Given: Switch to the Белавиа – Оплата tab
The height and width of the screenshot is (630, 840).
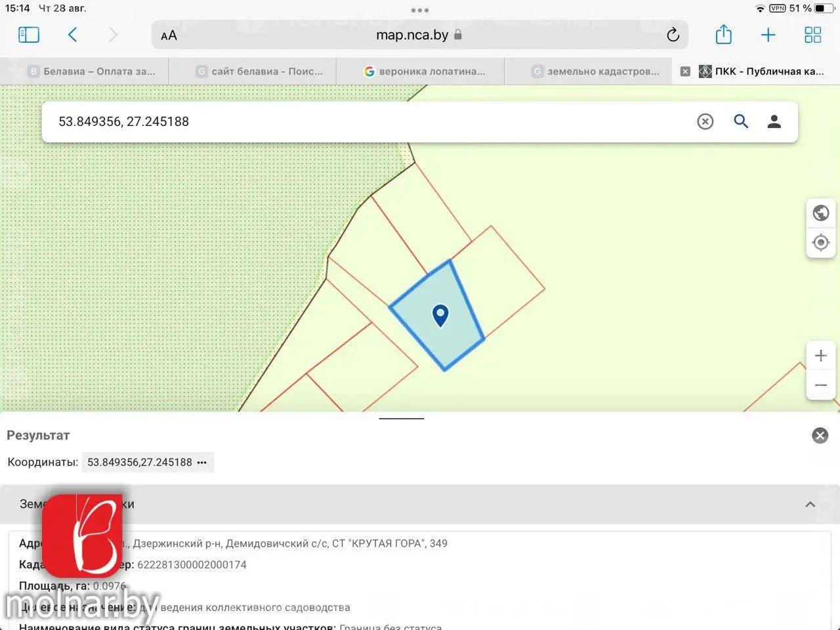Looking at the screenshot, I should point(92,72).
